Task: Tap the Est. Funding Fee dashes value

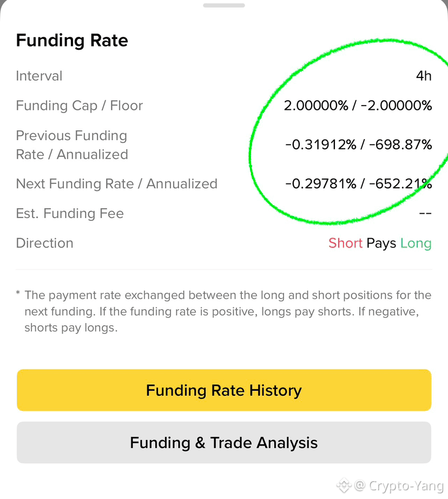Action: click(425, 213)
